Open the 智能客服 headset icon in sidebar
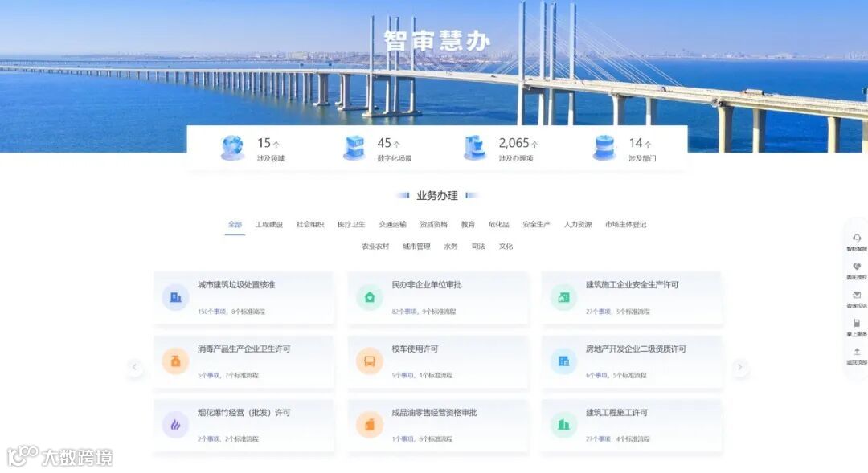The width and height of the screenshot is (868, 473). coord(857,238)
